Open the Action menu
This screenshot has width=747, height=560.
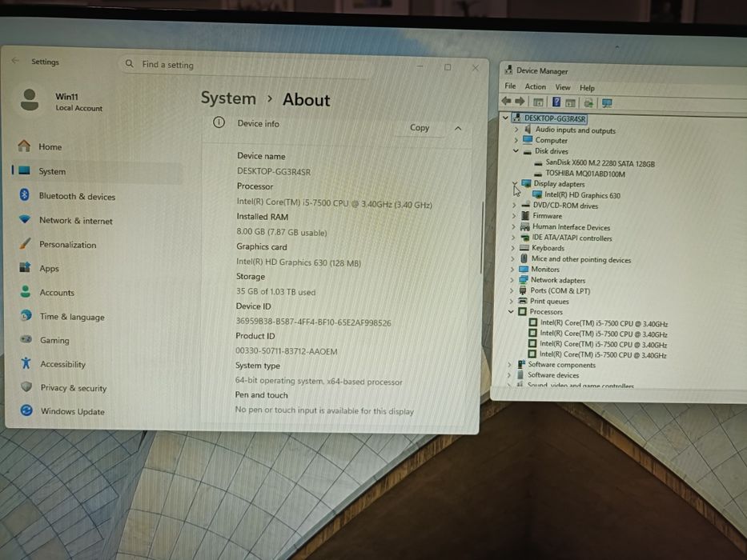coord(535,86)
